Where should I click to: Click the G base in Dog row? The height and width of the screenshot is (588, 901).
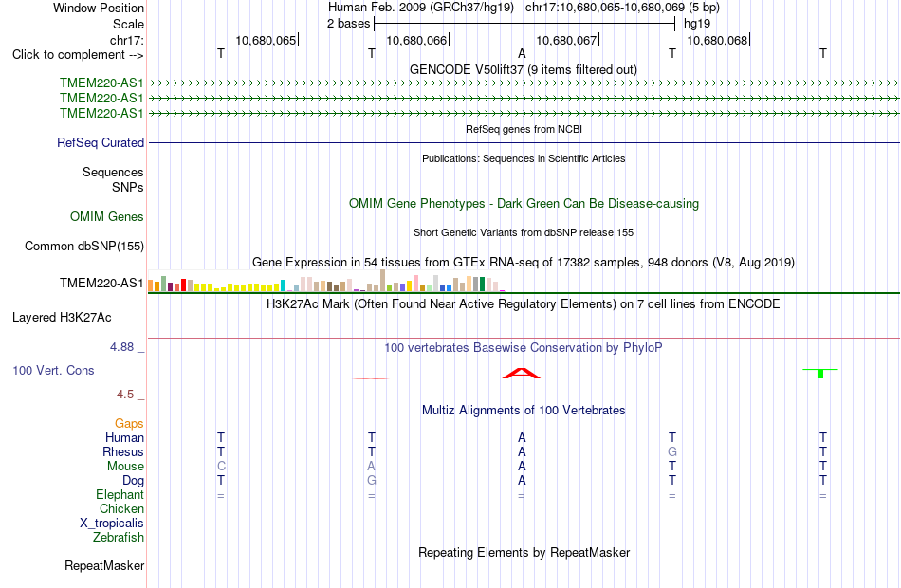tap(372, 481)
